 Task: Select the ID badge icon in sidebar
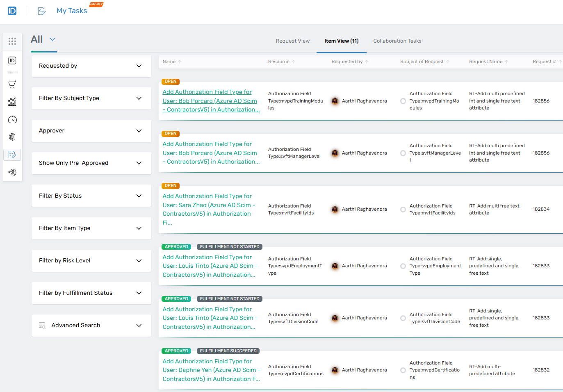(x=12, y=60)
